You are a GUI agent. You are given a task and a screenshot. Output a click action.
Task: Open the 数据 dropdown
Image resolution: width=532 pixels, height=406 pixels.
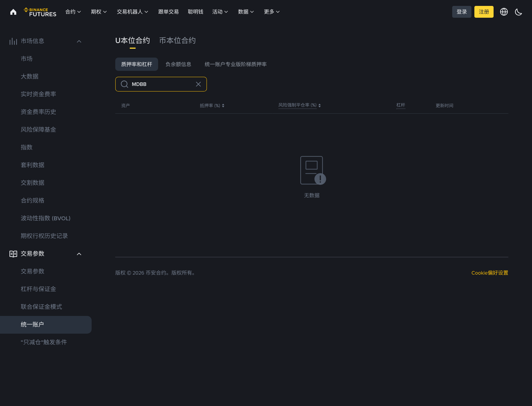(246, 12)
